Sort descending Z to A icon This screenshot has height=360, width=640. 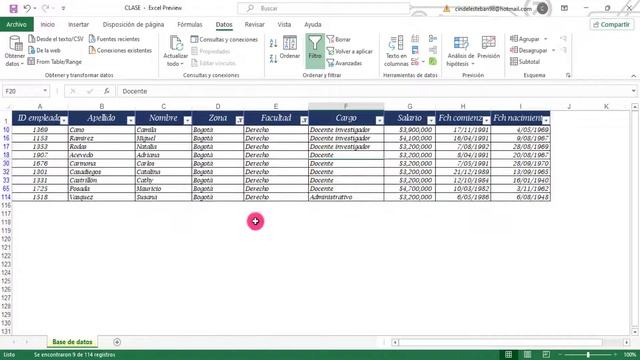pos(273,59)
